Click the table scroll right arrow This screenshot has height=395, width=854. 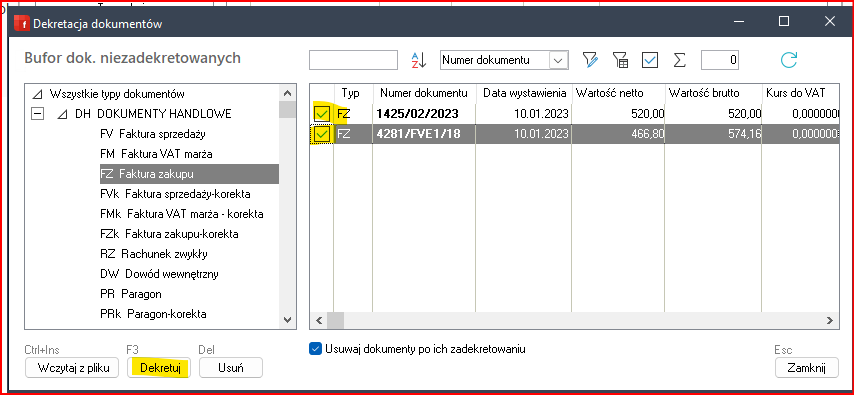point(829,320)
